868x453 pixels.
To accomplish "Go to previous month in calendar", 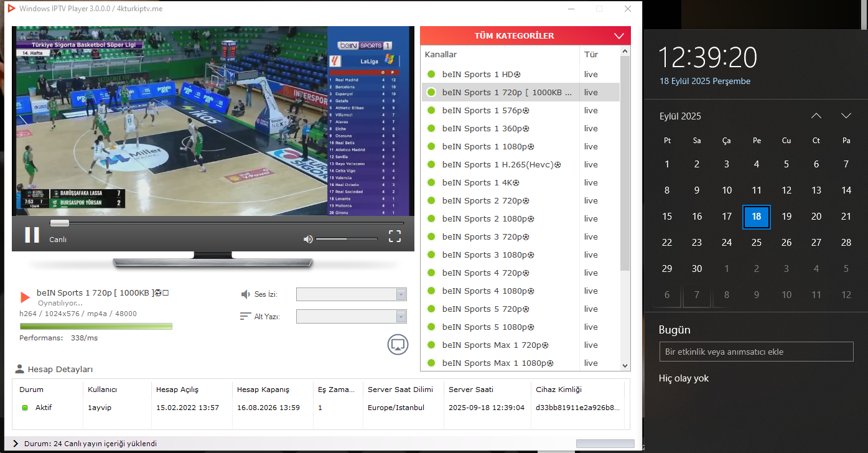I will [816, 116].
